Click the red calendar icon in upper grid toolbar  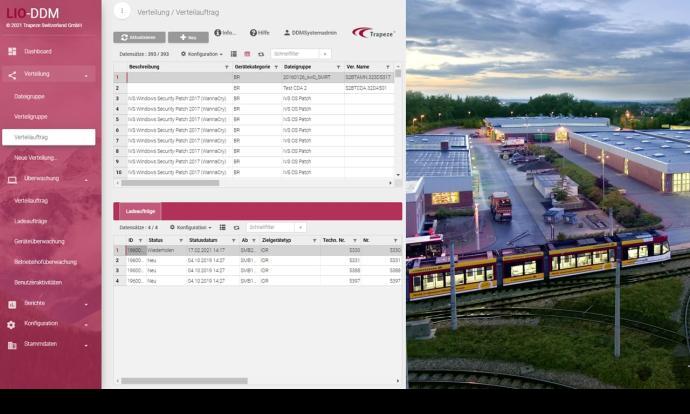(247, 53)
